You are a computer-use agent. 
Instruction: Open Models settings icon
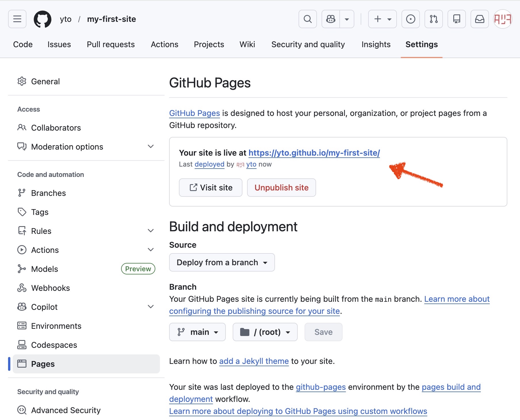pyautogui.click(x=22, y=269)
